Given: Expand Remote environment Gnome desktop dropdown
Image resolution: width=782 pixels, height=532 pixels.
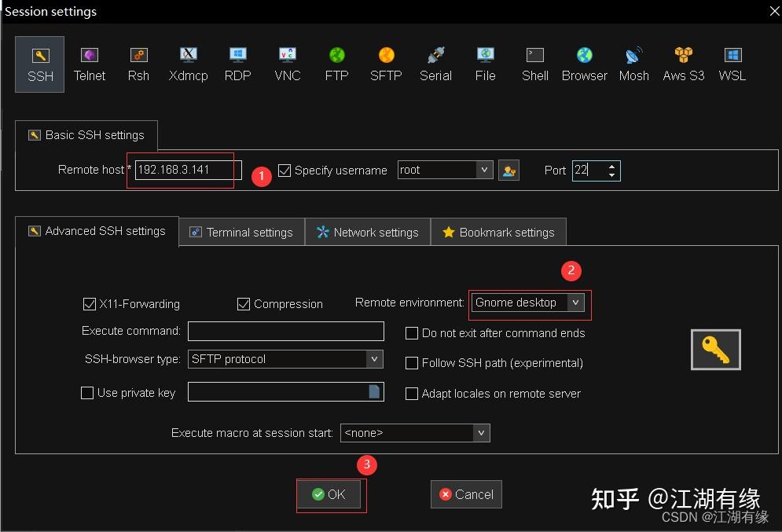Looking at the screenshot, I should 575,303.
